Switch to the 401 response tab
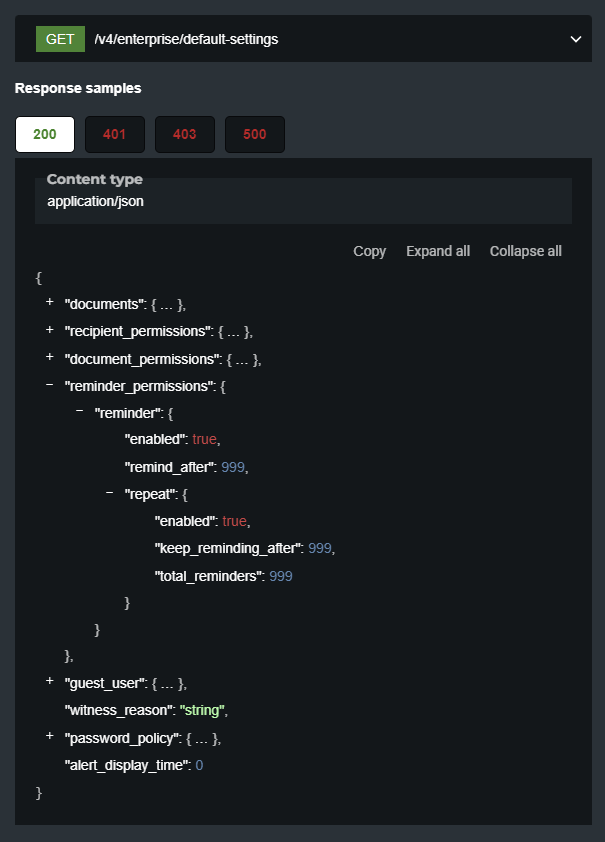Image resolution: width=605 pixels, height=842 pixels. pyautogui.click(x=115, y=134)
